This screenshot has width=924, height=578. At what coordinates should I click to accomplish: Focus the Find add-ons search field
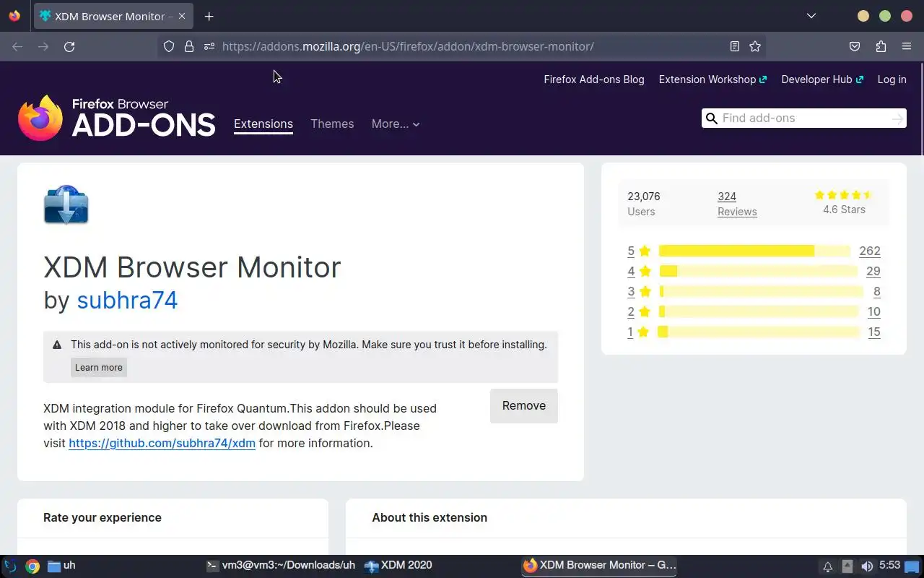804,118
